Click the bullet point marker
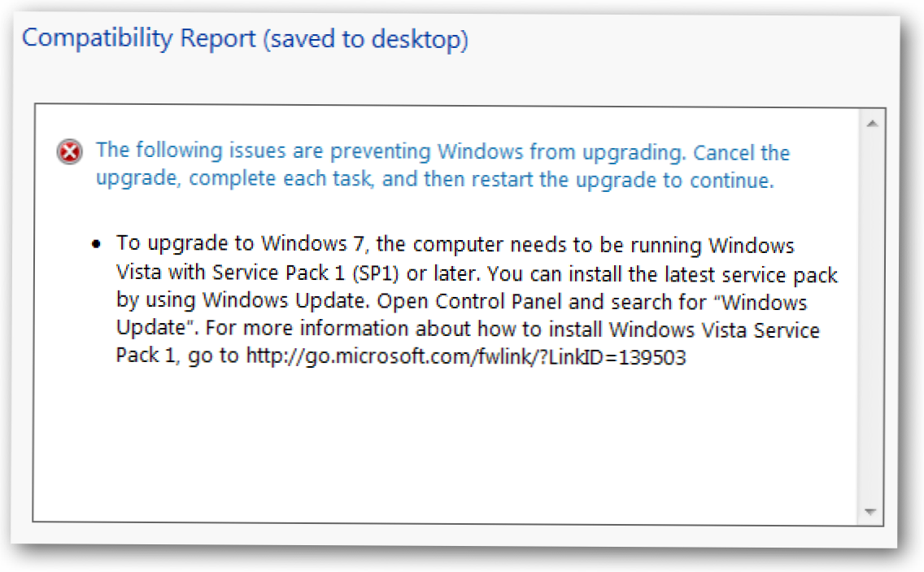Screen dimensions: 924x572 98,244
